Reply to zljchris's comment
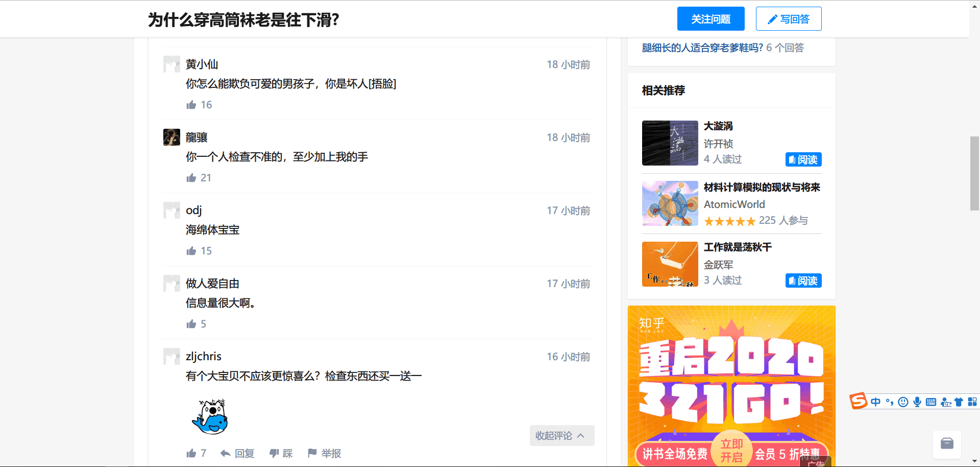The width and height of the screenshot is (980, 467). [237, 453]
